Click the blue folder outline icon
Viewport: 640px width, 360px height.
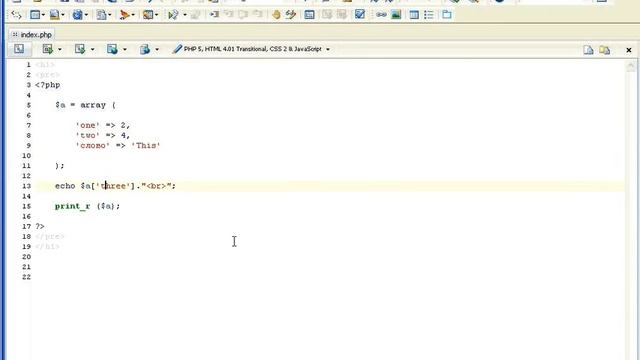click(447, 15)
